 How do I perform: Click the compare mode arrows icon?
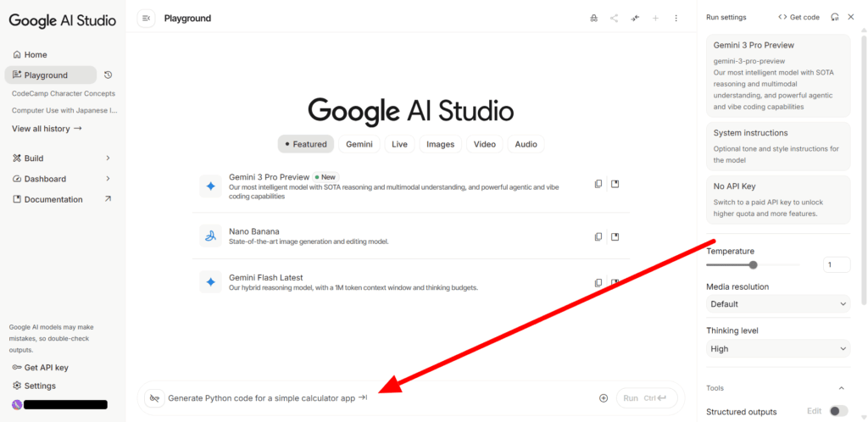pos(635,18)
